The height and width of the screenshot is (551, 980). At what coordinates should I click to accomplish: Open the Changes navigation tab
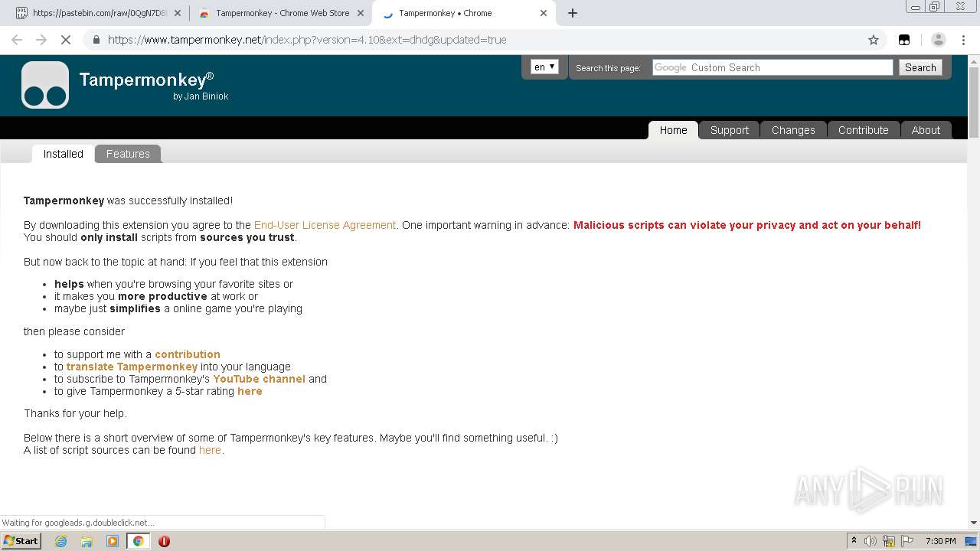793,130
